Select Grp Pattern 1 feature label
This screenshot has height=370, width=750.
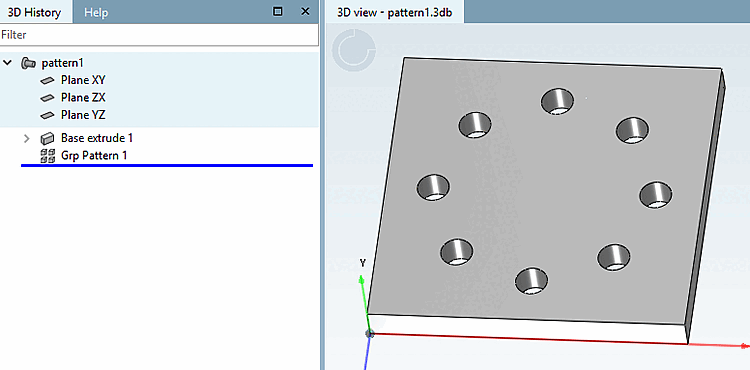pyautogui.click(x=94, y=155)
